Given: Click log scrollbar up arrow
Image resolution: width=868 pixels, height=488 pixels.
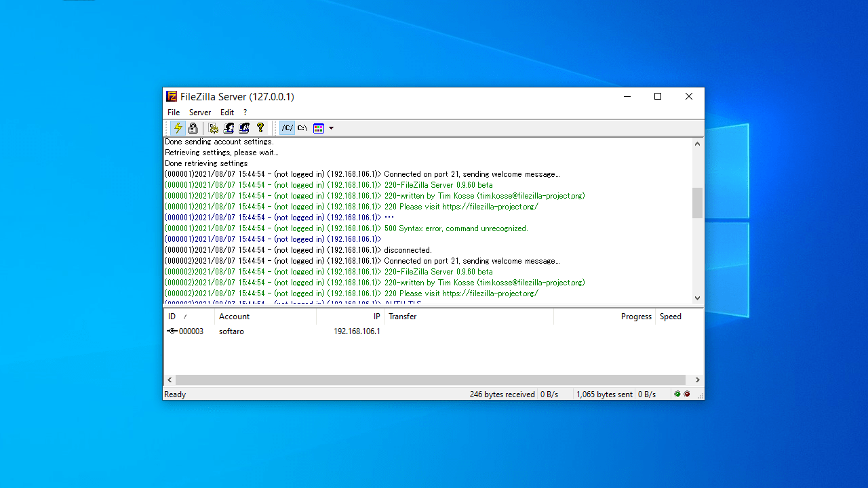Looking at the screenshot, I should (x=698, y=144).
